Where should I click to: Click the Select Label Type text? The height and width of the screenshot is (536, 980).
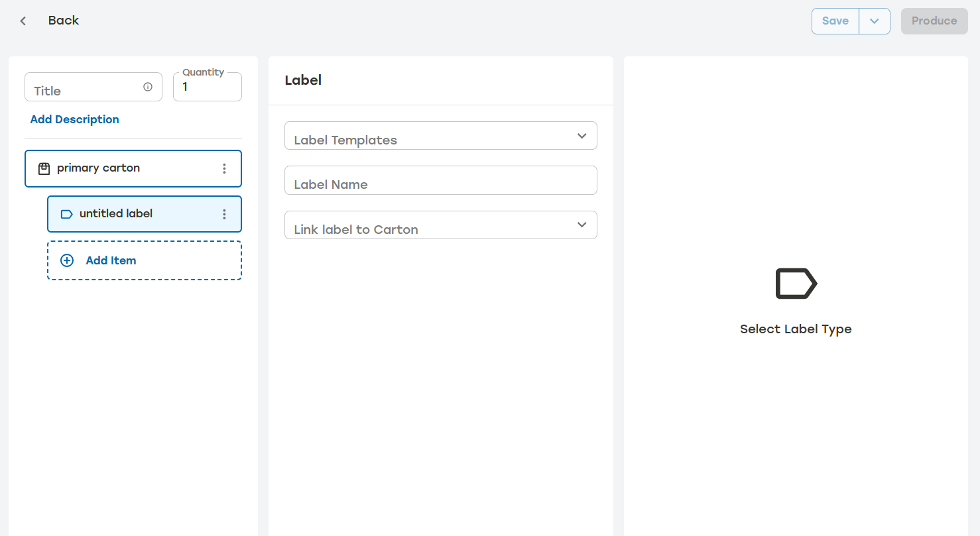coord(796,329)
